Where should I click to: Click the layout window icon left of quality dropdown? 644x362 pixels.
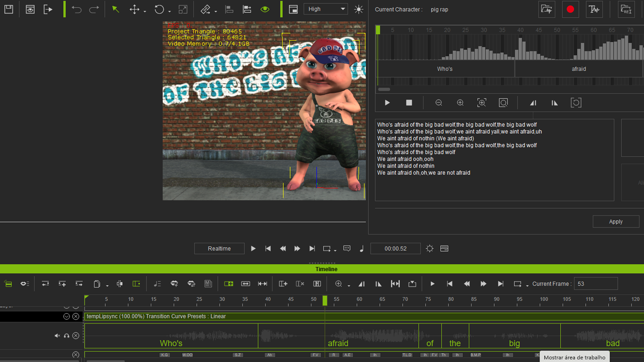pos(293,9)
